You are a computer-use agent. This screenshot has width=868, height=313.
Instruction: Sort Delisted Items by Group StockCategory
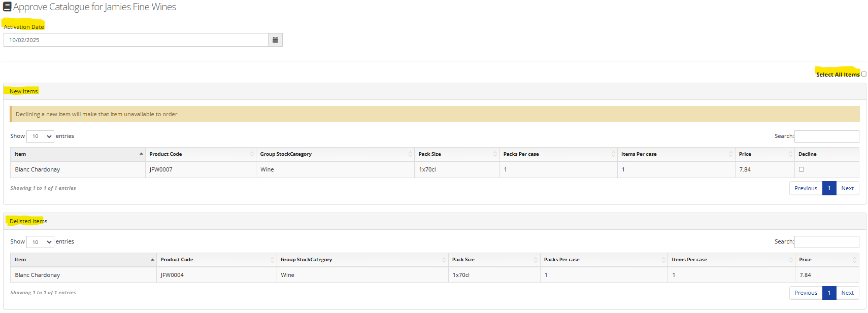(362, 260)
